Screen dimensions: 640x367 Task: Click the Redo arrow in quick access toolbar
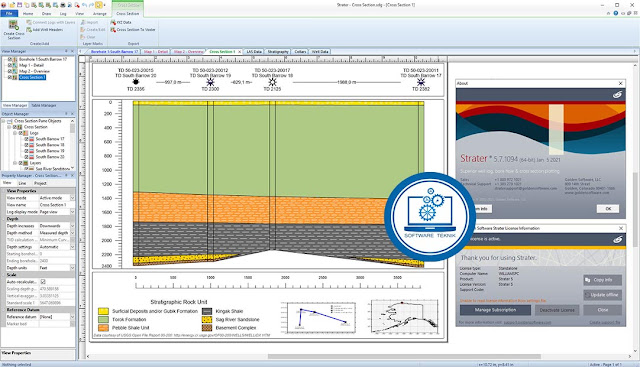tap(91, 5)
